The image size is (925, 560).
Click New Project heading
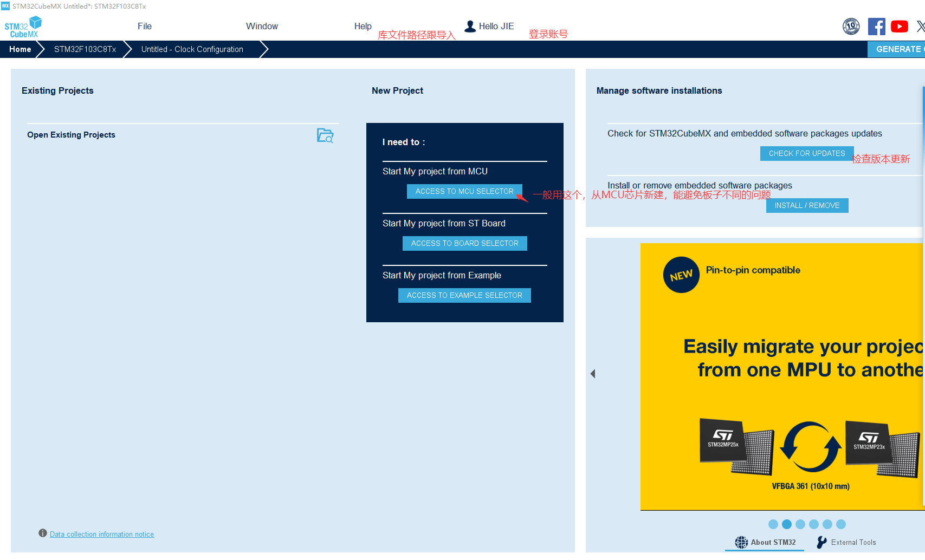397,90
